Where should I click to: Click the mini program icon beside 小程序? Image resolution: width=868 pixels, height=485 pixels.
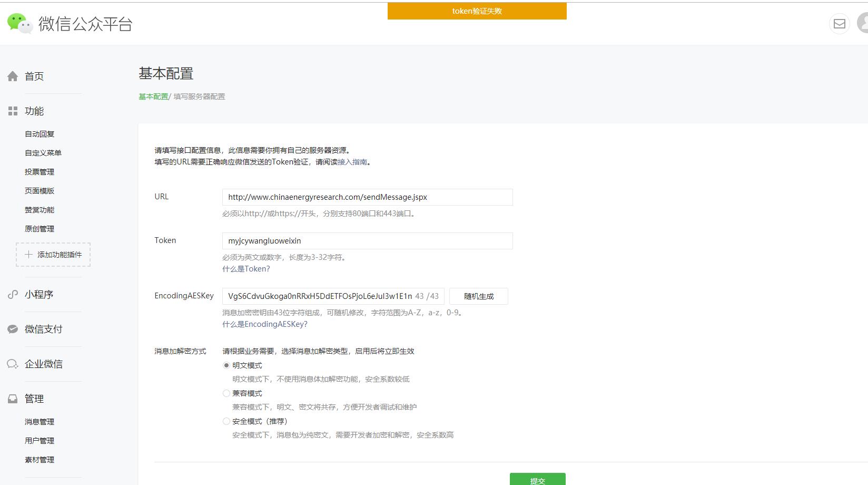13,295
